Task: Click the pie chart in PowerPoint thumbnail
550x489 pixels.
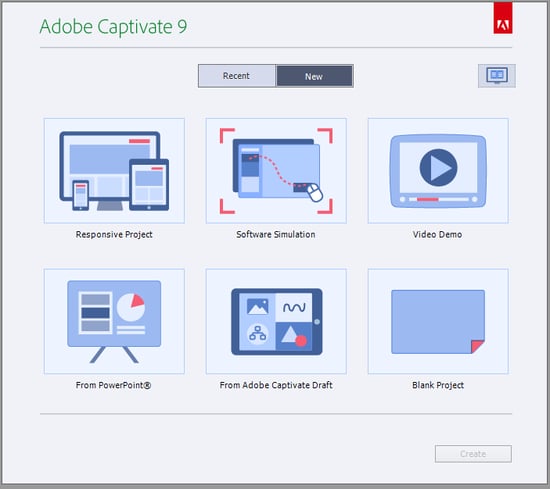Action: (x=131, y=308)
